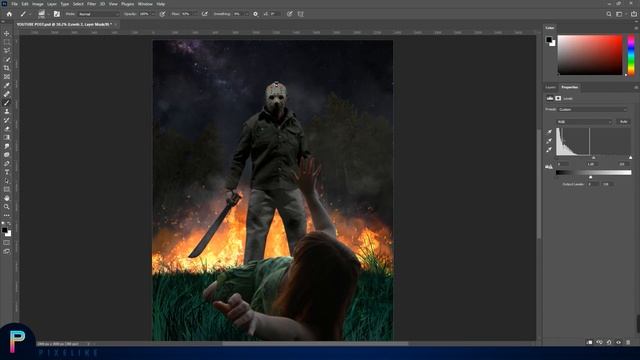Open the Image menu
640x360 pixels.
38,4
